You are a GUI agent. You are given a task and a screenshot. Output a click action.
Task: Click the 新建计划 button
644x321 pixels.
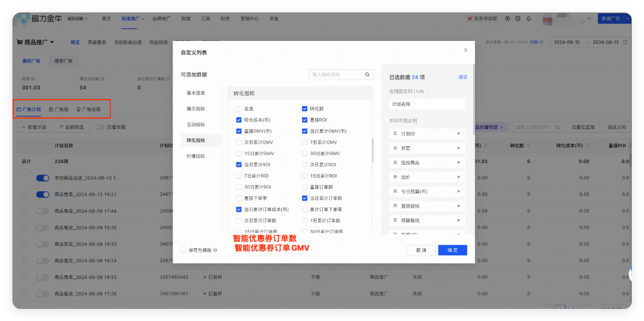34,127
